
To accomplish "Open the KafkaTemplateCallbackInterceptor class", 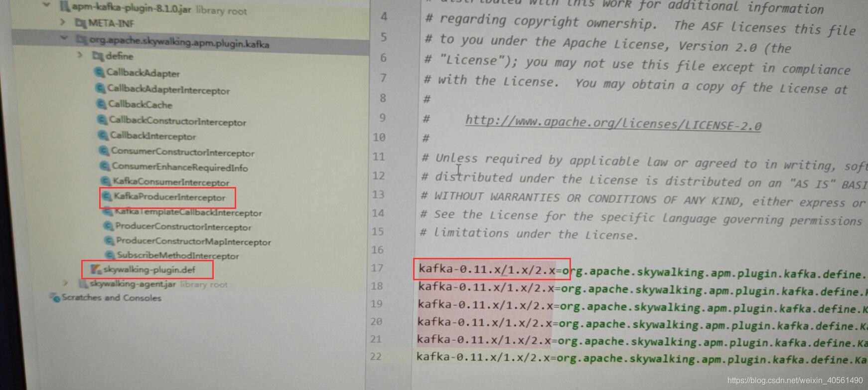I will pyautogui.click(x=188, y=212).
